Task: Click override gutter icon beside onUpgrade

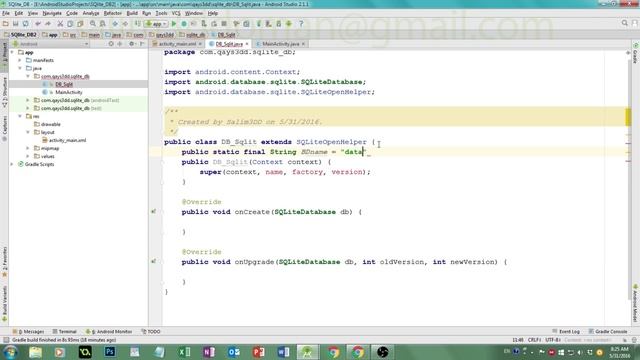Action: pyautogui.click(x=153, y=261)
